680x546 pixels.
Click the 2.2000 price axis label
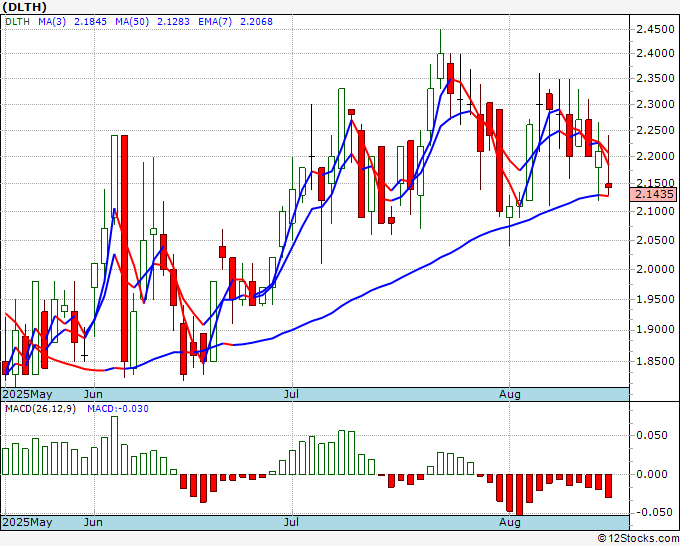(x=655, y=156)
